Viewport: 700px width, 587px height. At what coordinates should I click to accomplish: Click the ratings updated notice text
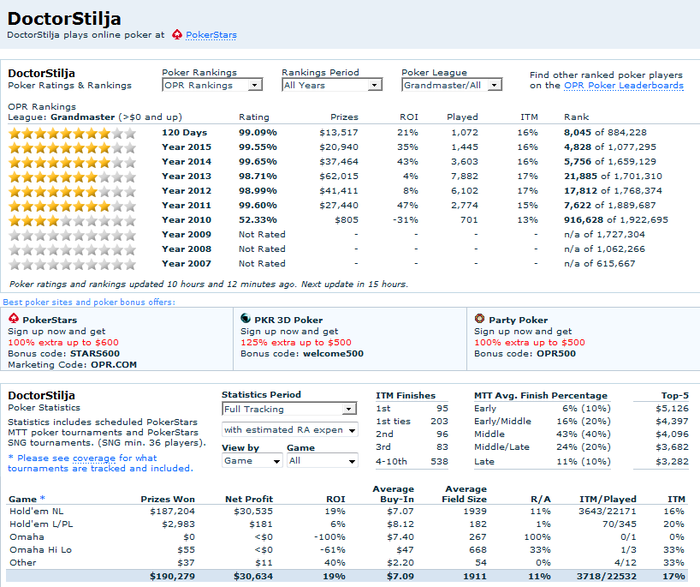click(208, 284)
